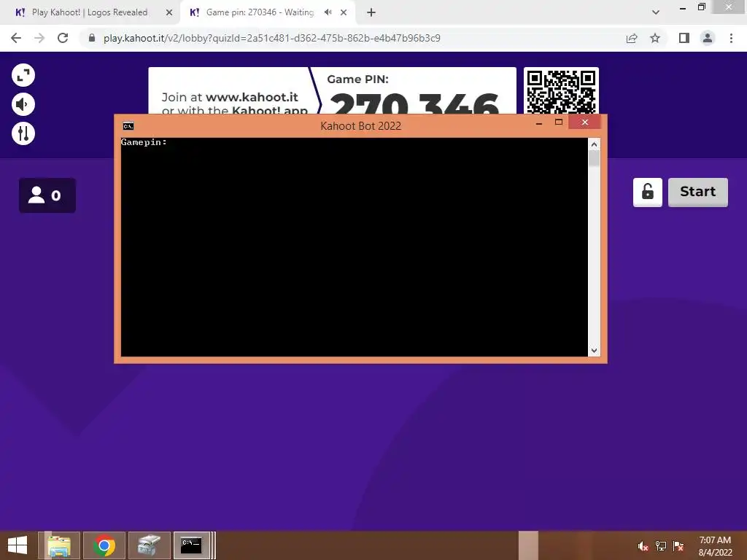Toggle Kahoot fullscreen mode icon

pyautogui.click(x=23, y=75)
